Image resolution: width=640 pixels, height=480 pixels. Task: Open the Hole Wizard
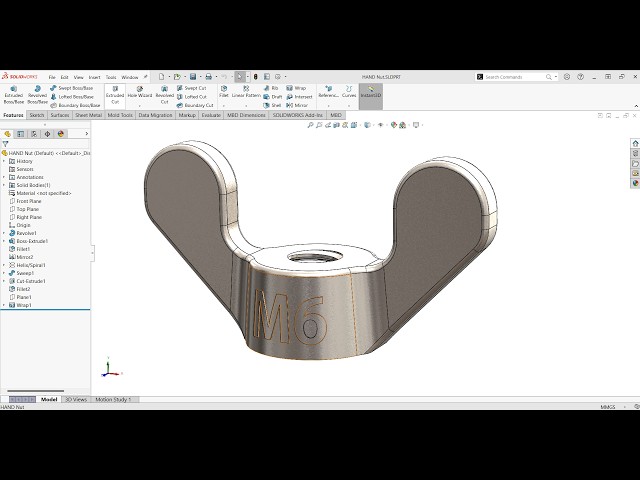140,92
